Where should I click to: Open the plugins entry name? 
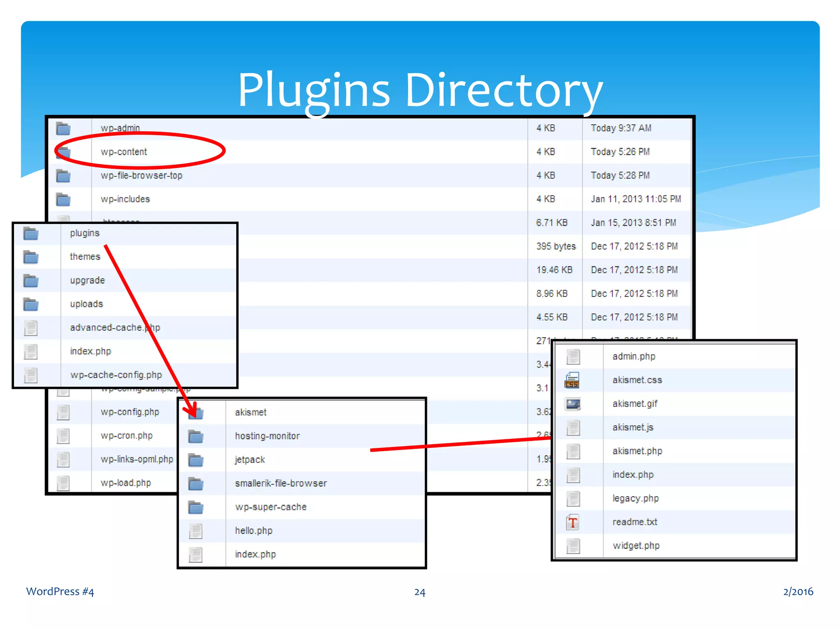tap(85, 233)
